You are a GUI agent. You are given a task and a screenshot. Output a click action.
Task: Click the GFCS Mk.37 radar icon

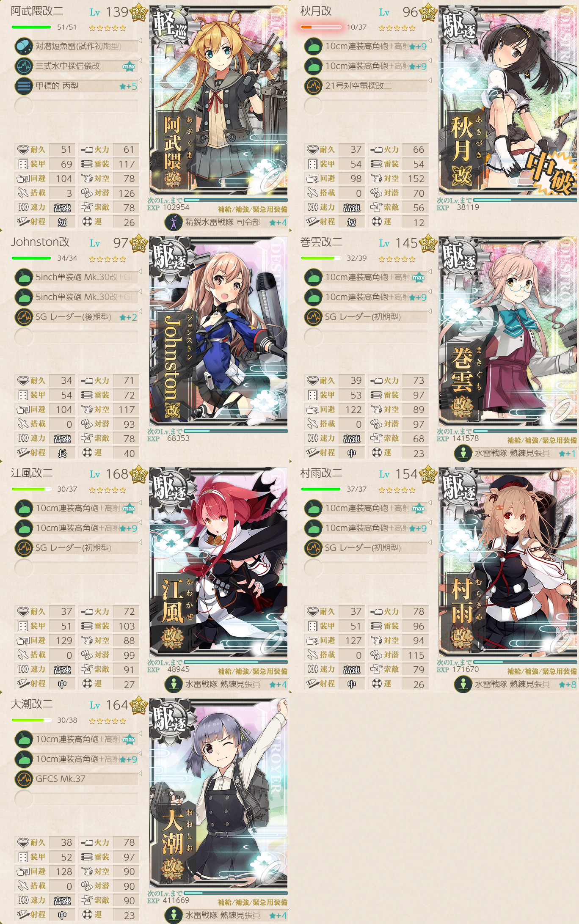click(x=24, y=779)
